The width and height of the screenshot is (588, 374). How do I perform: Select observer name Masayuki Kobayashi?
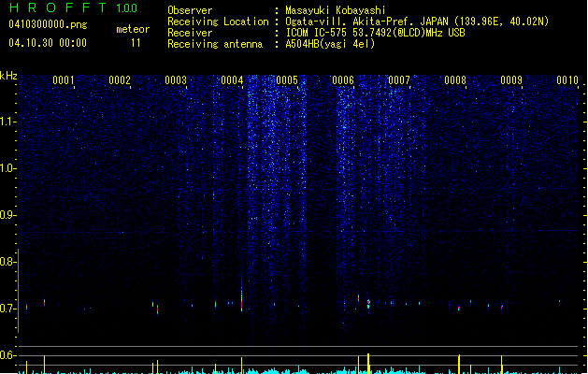(336, 10)
